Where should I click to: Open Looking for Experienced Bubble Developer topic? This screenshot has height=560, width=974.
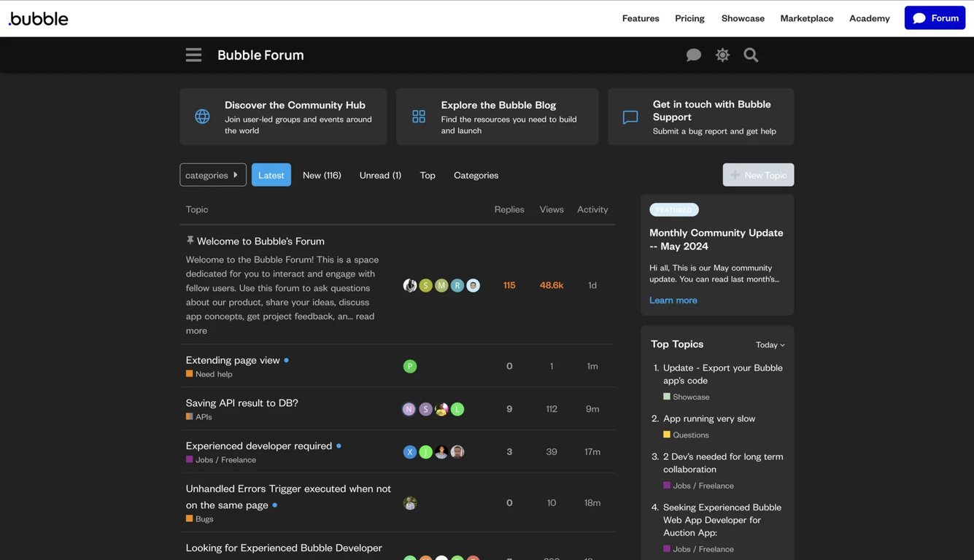(x=284, y=548)
